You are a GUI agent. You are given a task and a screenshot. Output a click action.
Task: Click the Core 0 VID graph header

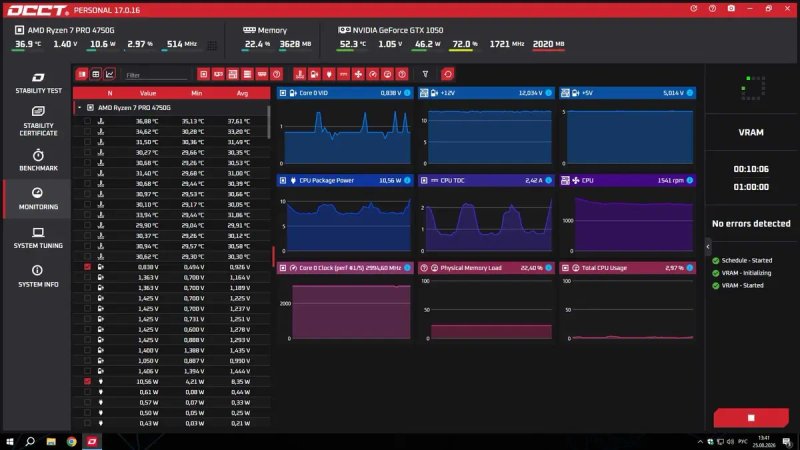345,93
